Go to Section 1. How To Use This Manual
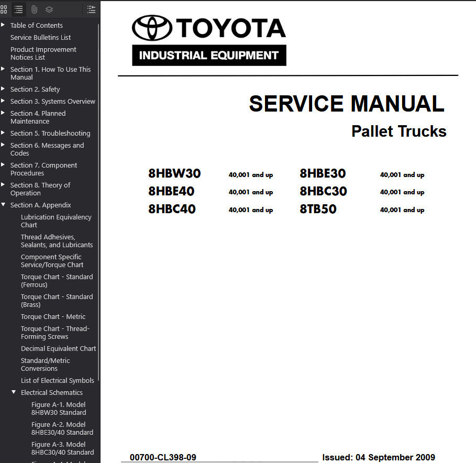476x463 pixels. tap(50, 73)
